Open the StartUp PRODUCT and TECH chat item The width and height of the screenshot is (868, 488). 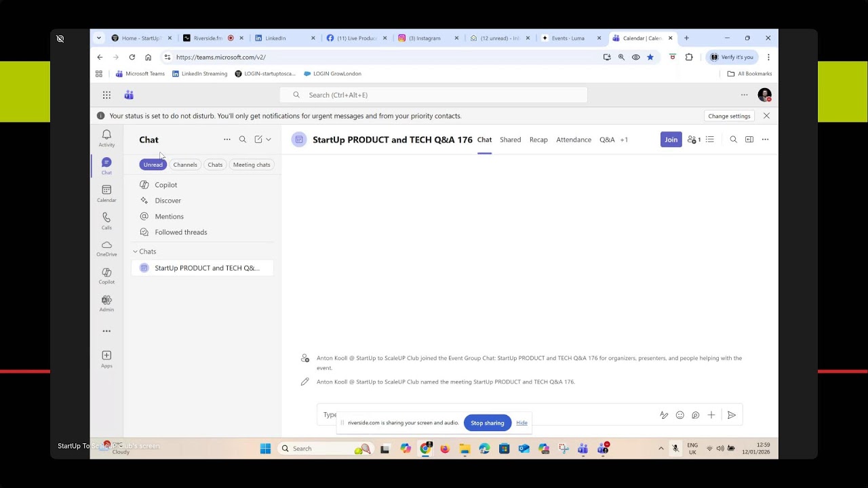(202, 268)
